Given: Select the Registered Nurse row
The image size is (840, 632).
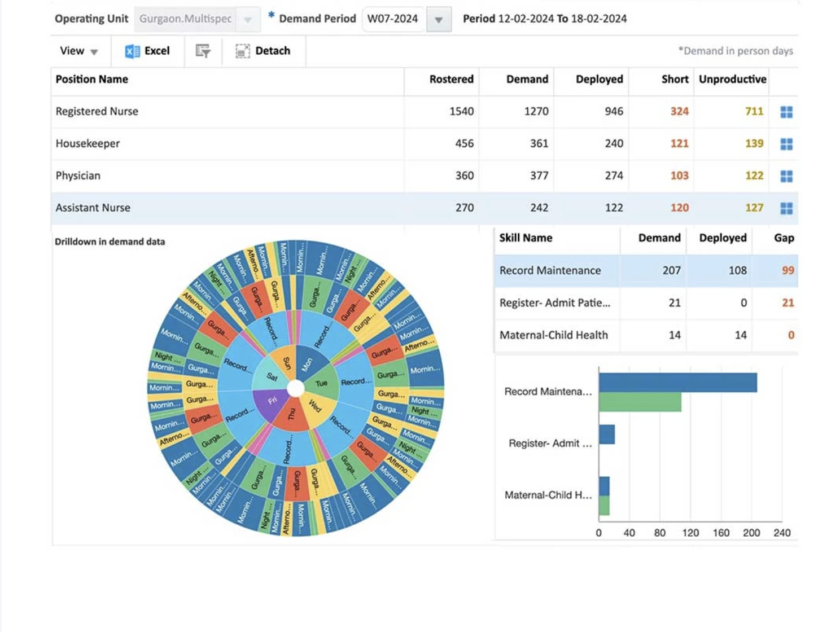Looking at the screenshot, I should [425, 112].
